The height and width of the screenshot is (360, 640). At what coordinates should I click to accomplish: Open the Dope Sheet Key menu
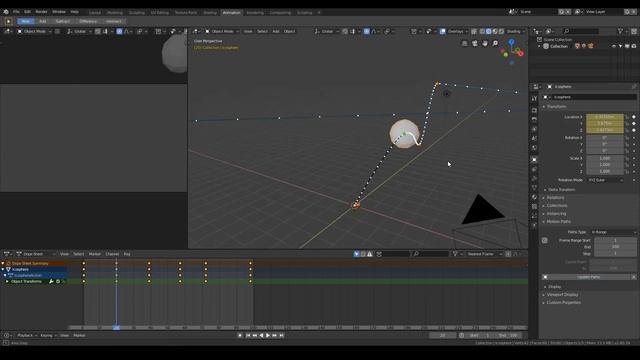[127, 254]
